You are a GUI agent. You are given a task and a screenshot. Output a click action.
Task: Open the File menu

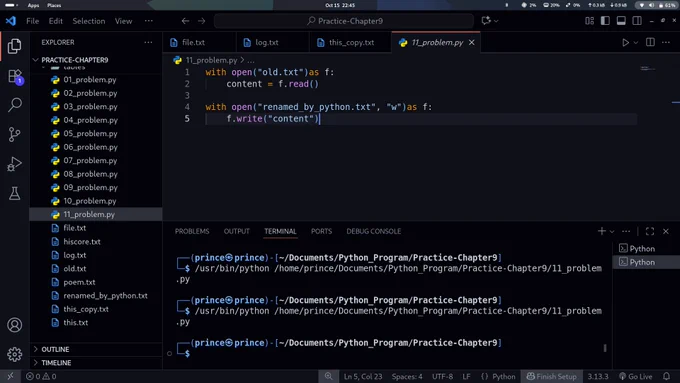click(33, 21)
